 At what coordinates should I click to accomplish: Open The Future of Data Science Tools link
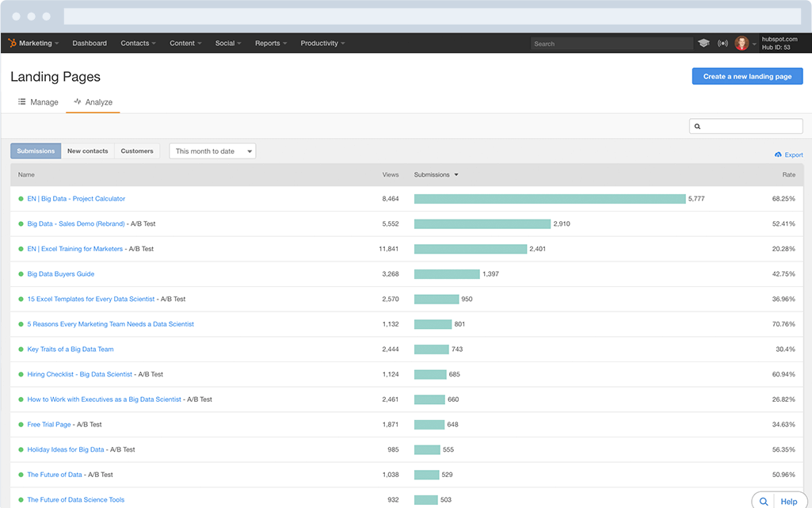click(75, 500)
